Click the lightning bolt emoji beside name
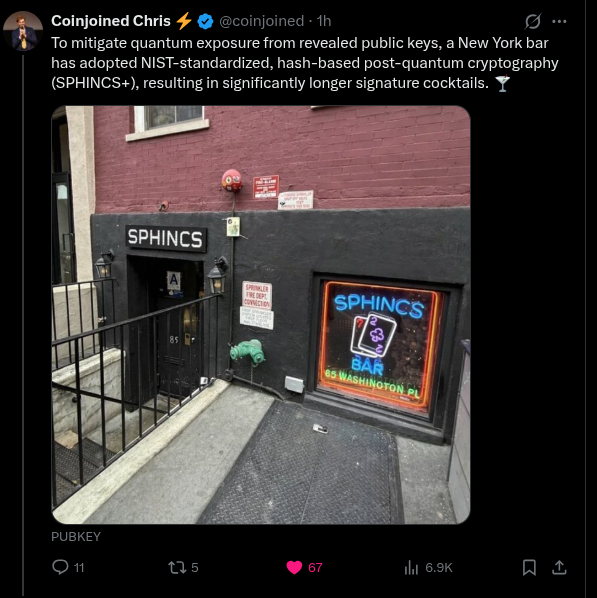The height and width of the screenshot is (598, 597). pos(184,21)
